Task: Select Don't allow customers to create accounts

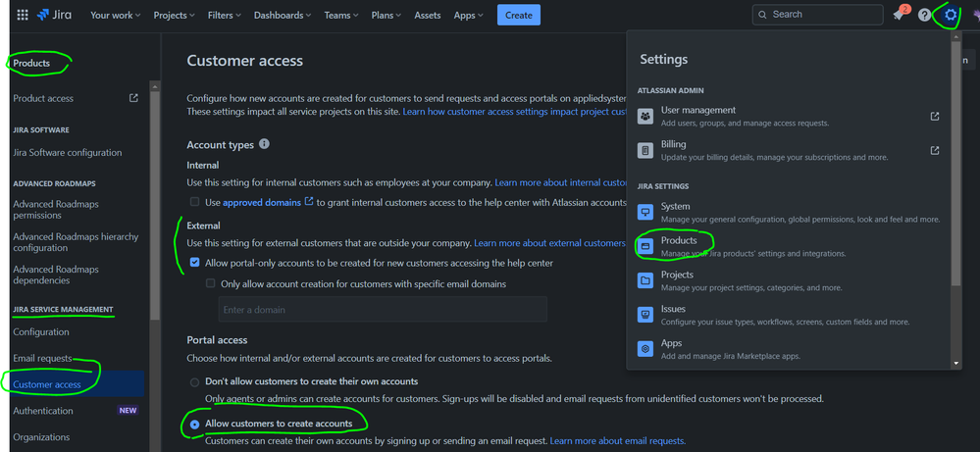Action: [195, 381]
